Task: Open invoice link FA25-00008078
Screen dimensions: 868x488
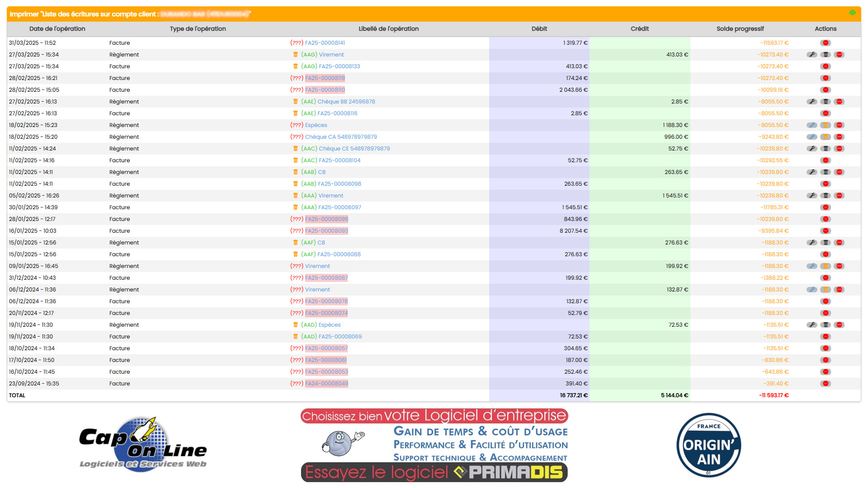Action: (x=326, y=301)
